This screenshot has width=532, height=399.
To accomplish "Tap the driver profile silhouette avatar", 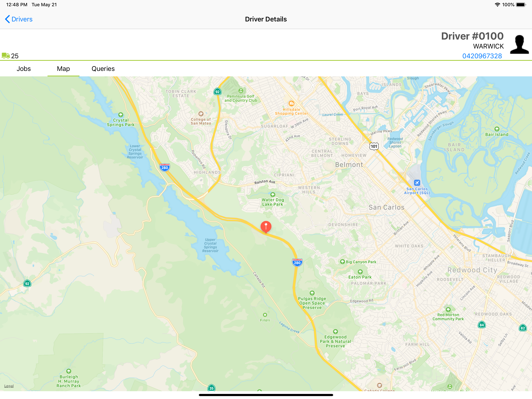I will [x=519, y=44].
